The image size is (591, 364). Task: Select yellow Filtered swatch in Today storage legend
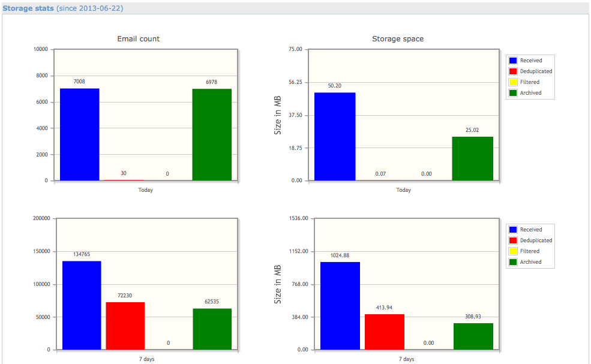point(513,82)
